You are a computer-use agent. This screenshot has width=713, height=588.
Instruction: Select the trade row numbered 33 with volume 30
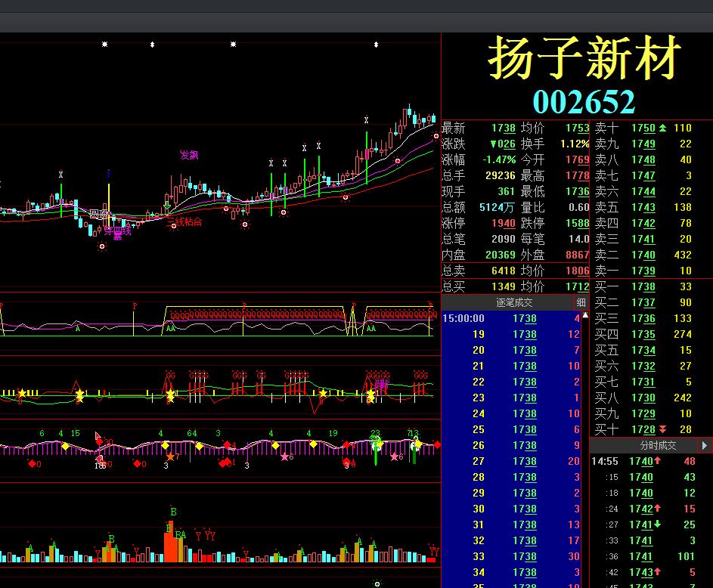511,557
